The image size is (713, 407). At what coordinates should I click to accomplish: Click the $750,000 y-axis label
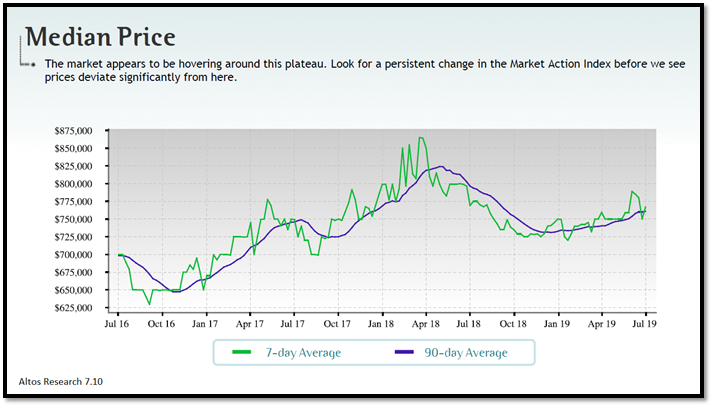click(x=85, y=219)
